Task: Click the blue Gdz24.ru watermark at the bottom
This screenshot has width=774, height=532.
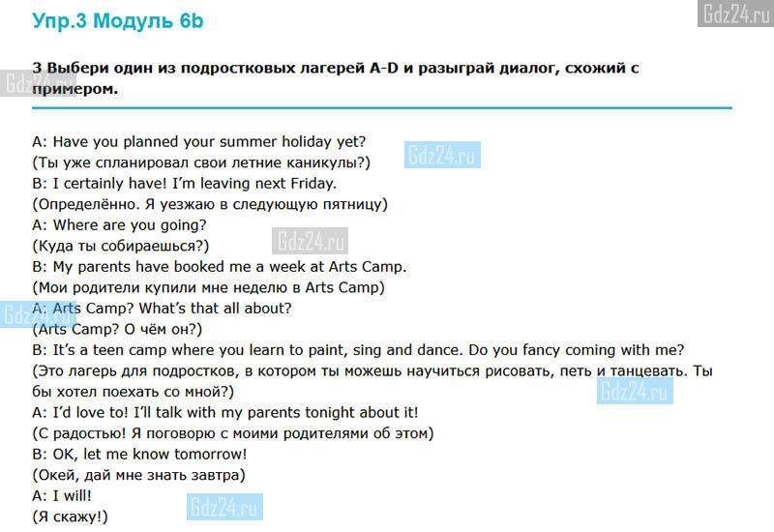Action: click(224, 507)
